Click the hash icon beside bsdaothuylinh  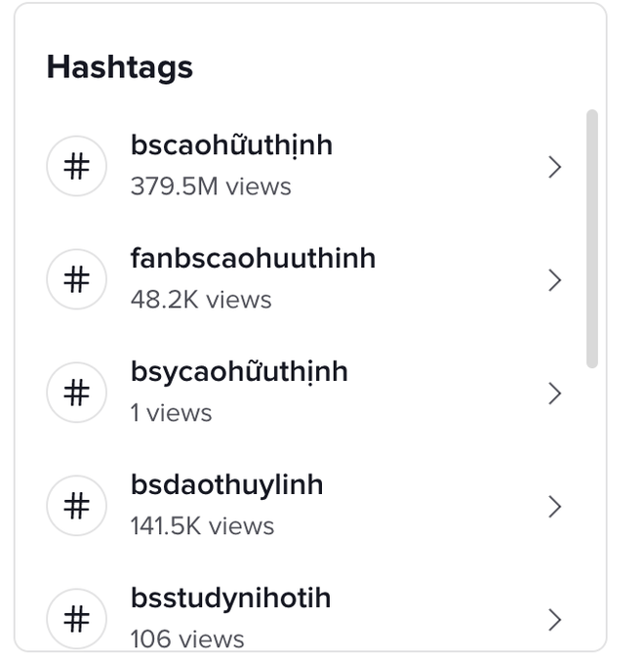[76, 506]
